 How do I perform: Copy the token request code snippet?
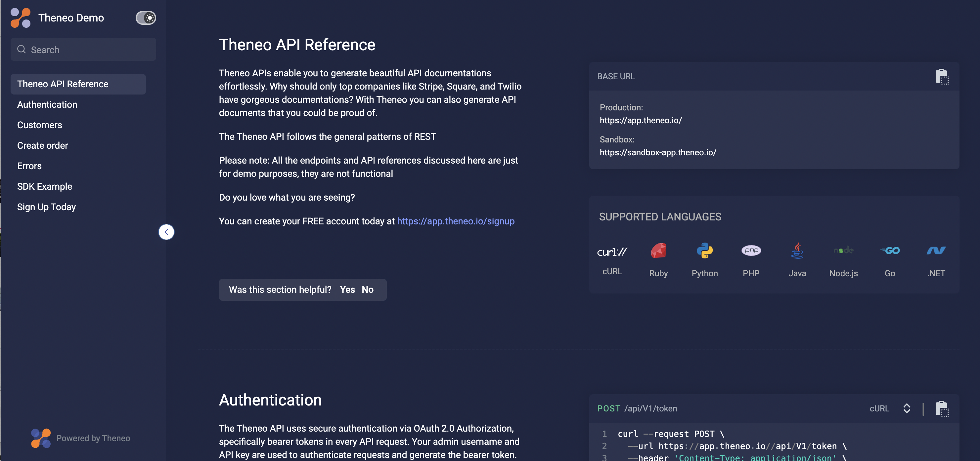(x=942, y=409)
